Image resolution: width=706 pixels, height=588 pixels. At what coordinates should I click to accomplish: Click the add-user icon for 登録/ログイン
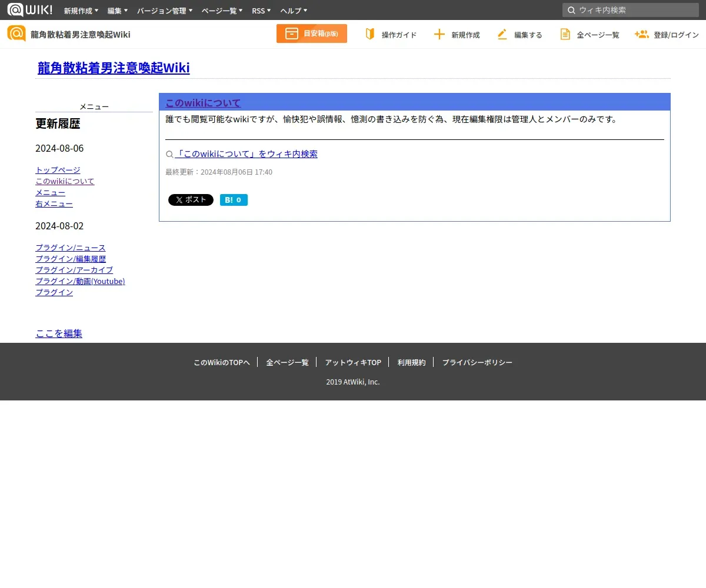(642, 34)
